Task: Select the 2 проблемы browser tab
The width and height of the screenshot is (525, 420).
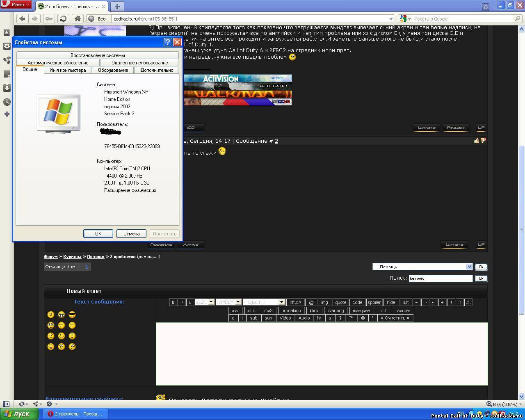Action: click(72, 7)
